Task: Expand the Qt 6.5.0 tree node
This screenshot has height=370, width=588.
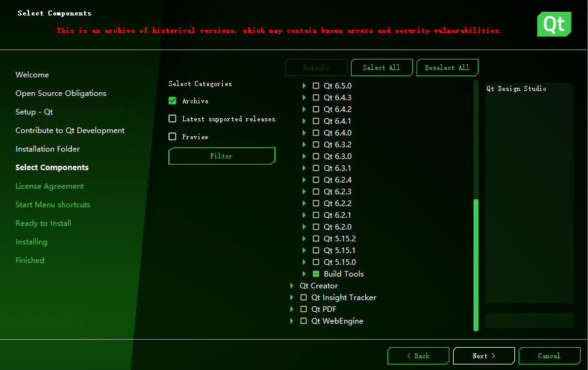Action: tap(304, 86)
